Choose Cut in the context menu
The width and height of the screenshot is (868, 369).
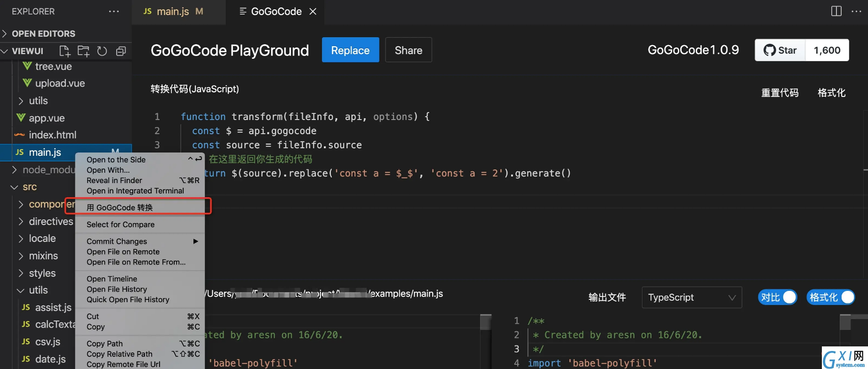click(x=140, y=317)
